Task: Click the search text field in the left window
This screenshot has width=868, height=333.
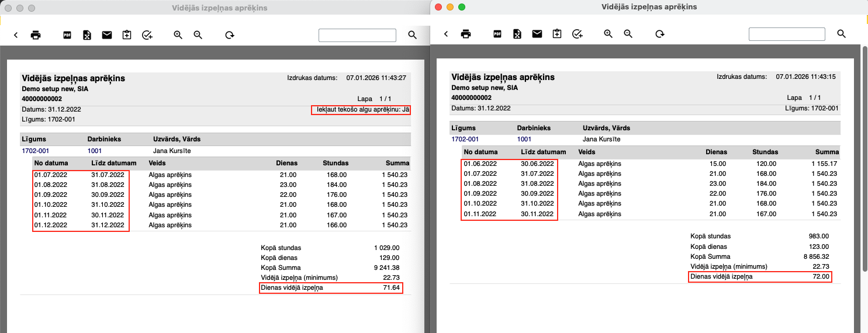Action: point(357,35)
